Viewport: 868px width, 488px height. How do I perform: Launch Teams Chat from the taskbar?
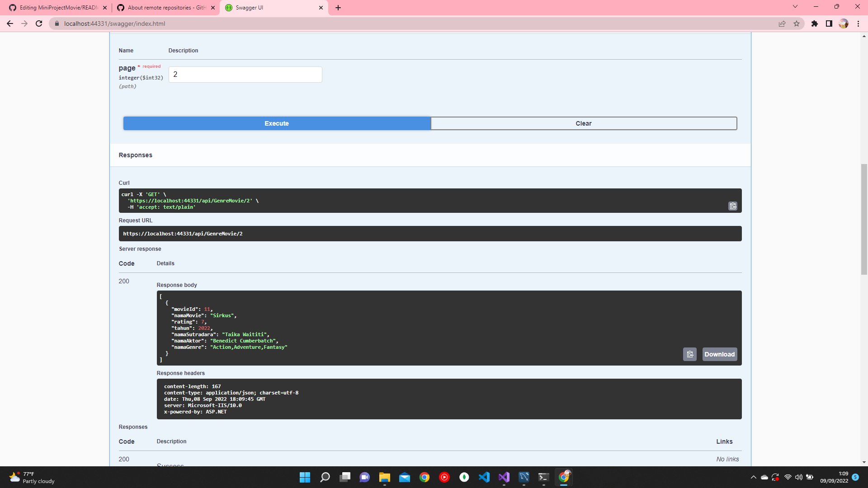[x=365, y=477]
